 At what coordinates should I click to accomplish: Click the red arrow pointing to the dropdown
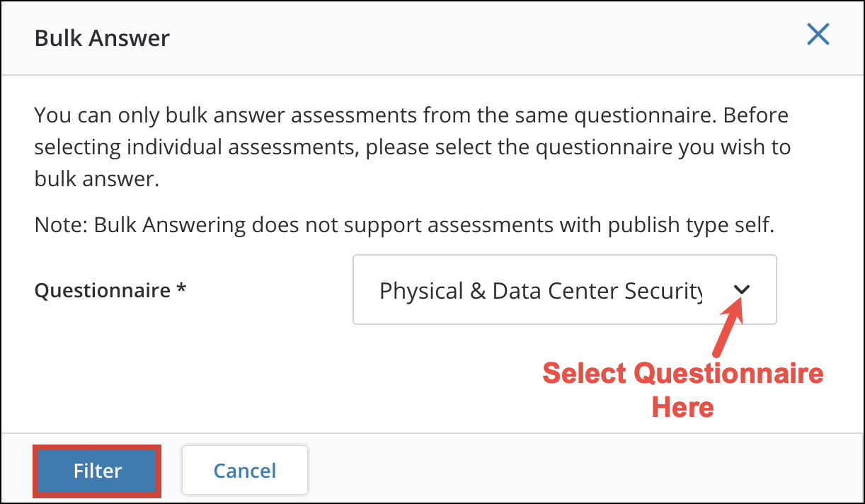[x=727, y=340]
